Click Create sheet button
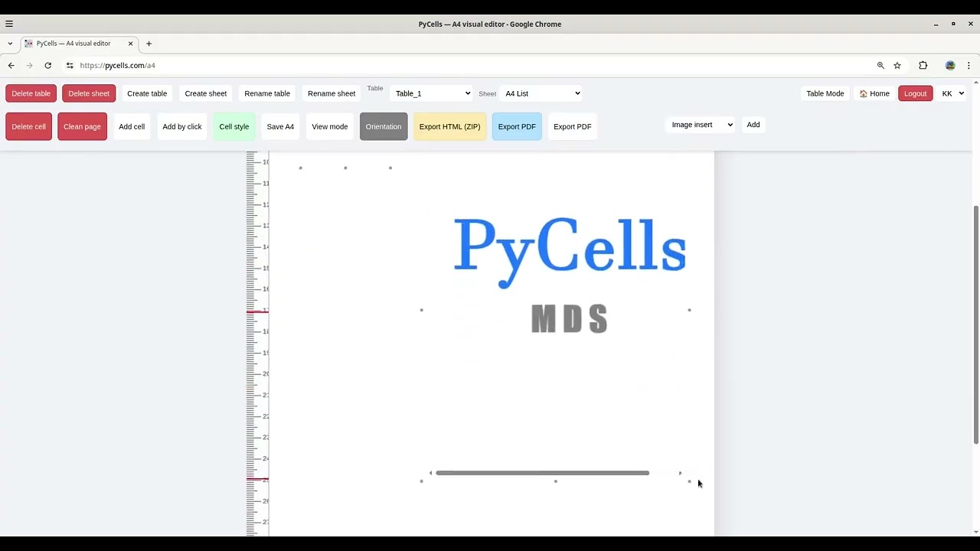 tap(206, 93)
